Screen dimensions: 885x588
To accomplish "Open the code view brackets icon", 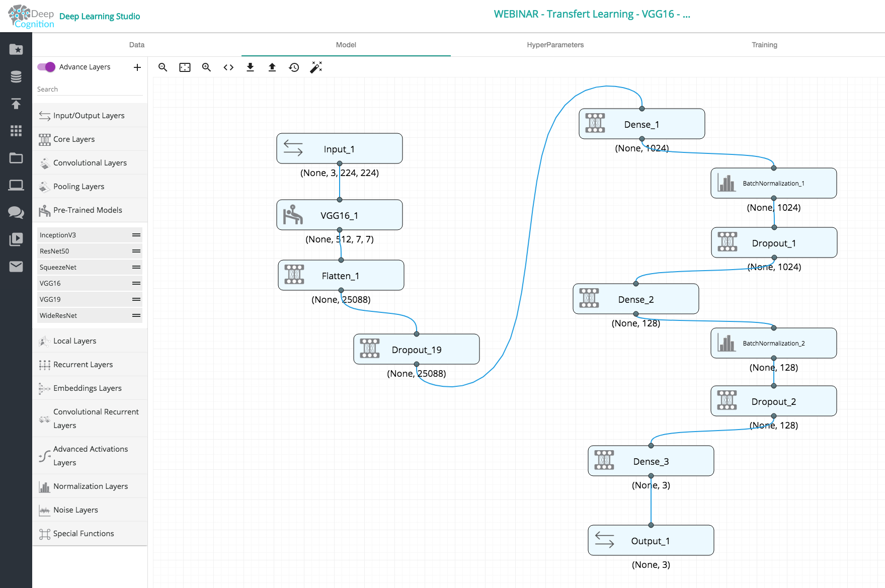I will point(228,67).
